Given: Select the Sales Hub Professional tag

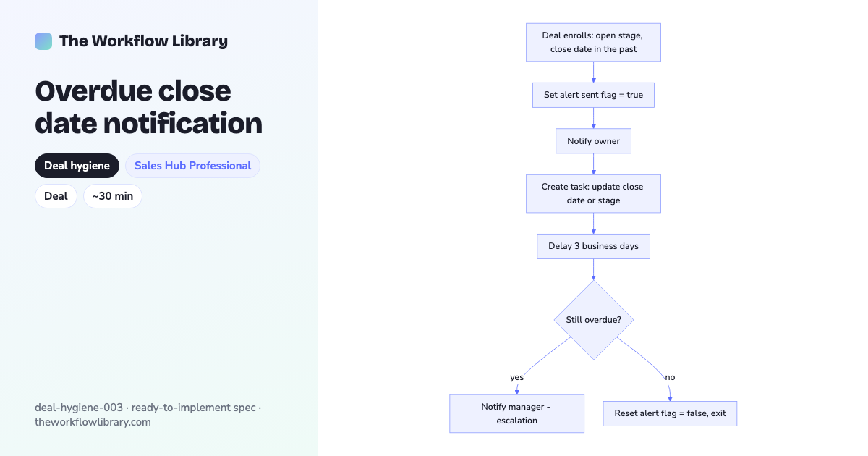Looking at the screenshot, I should [x=192, y=166].
